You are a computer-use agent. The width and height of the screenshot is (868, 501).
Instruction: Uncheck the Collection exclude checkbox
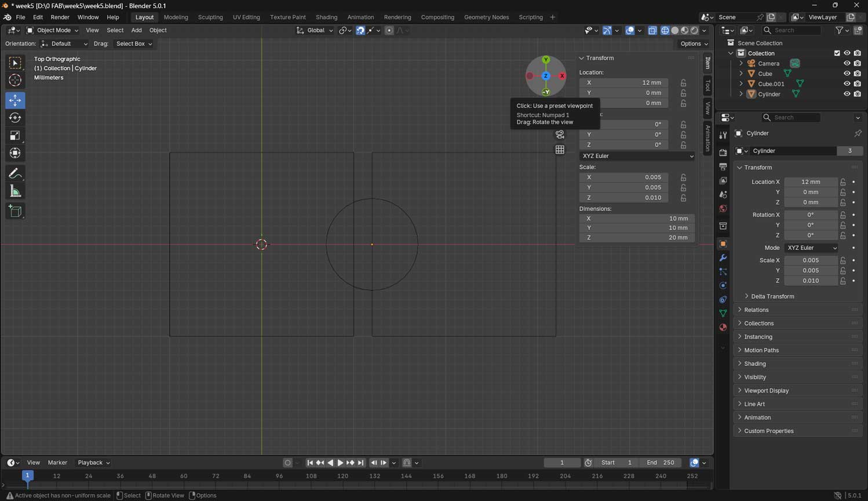pos(837,53)
